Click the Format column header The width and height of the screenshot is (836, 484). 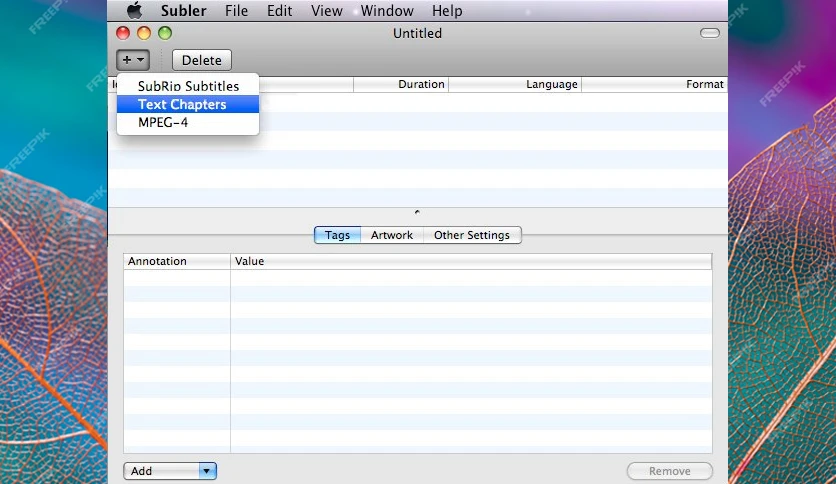point(655,84)
